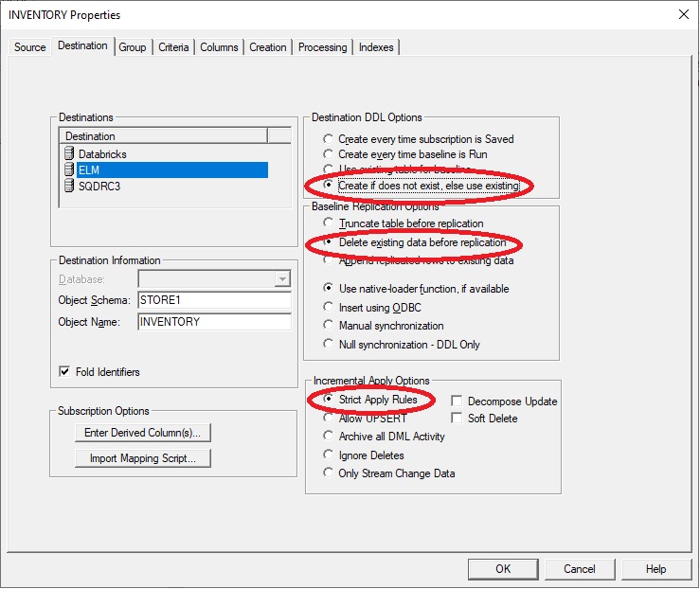Close the INVENTORY Properties dialog
The height and width of the screenshot is (589, 700).
coord(683,14)
